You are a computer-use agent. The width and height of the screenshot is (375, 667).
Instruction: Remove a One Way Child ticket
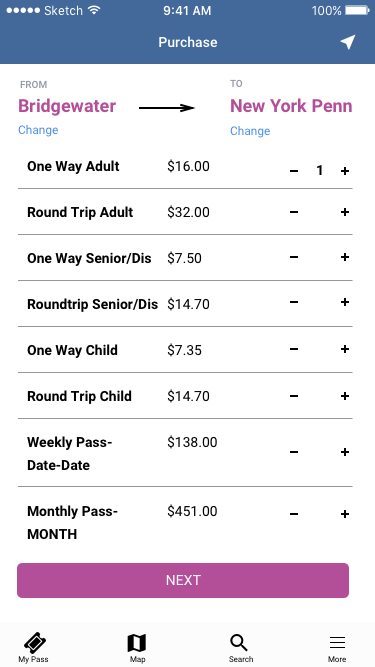click(x=294, y=349)
